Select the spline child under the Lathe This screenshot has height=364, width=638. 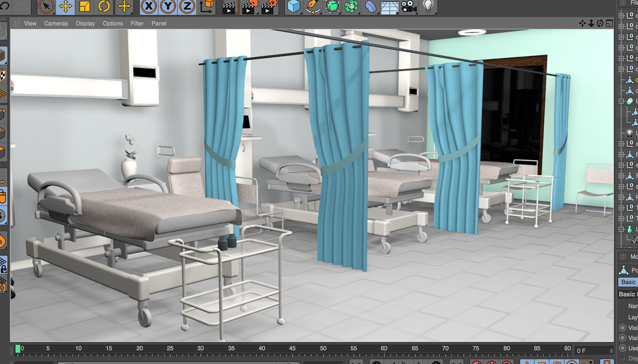(x=635, y=239)
